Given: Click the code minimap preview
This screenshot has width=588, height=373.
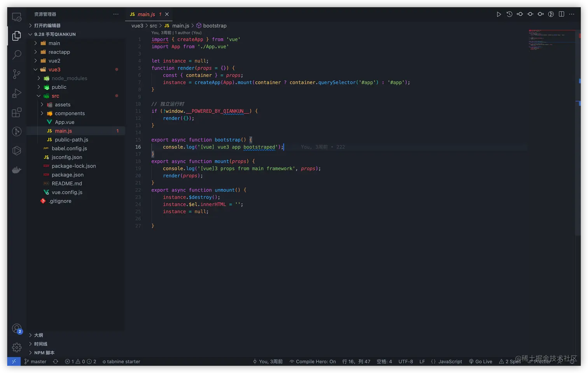Looking at the screenshot, I should pos(552,40).
